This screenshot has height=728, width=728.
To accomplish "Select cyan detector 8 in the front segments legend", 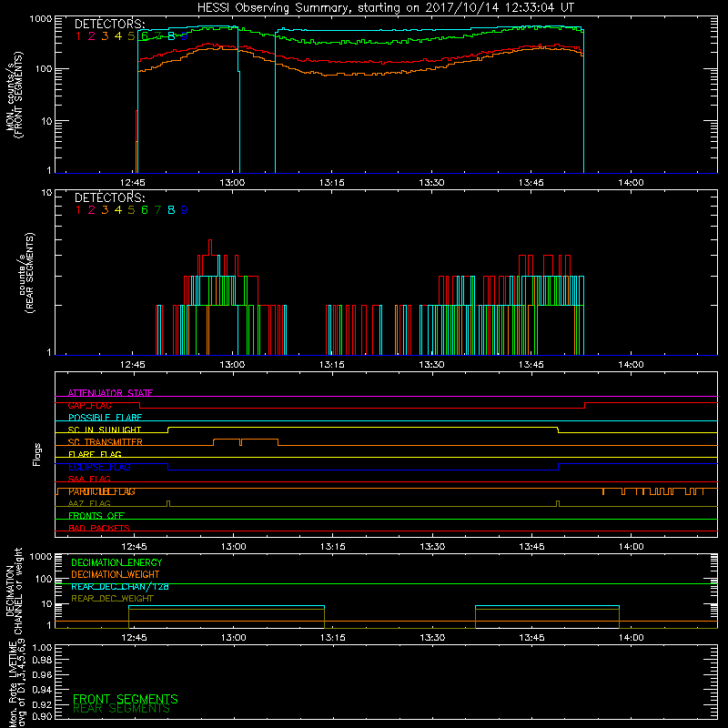I will click(171, 36).
